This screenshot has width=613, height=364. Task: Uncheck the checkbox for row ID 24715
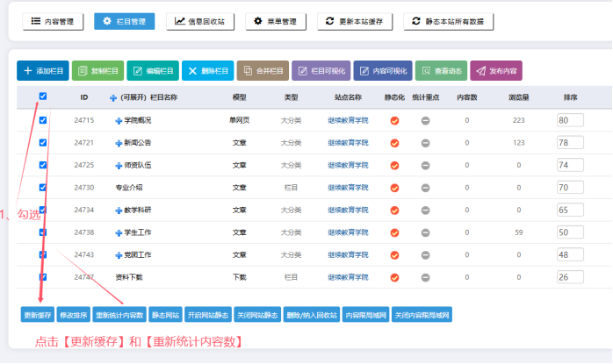[43, 120]
